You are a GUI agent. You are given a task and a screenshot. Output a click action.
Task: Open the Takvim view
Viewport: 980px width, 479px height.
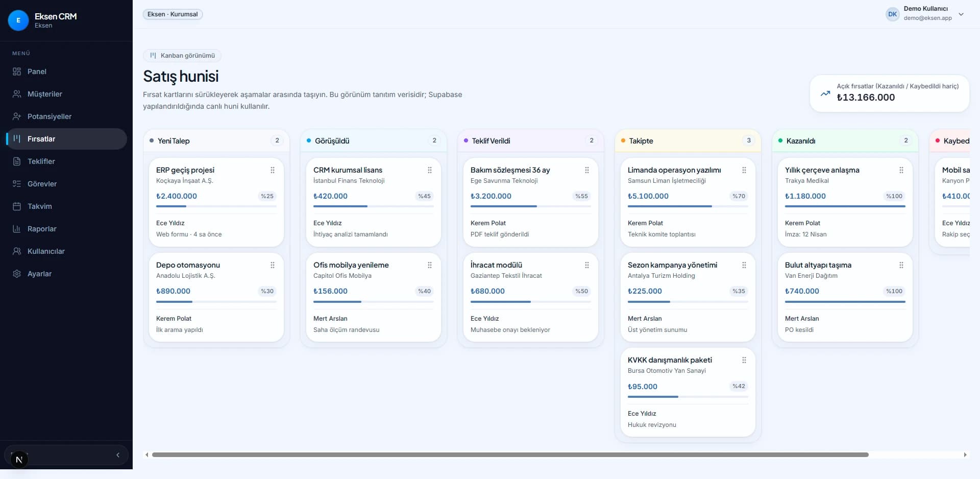[40, 206]
